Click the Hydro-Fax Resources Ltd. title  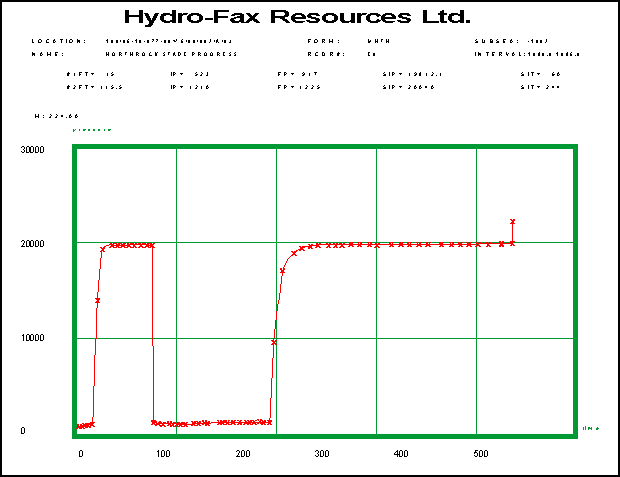pos(310,17)
